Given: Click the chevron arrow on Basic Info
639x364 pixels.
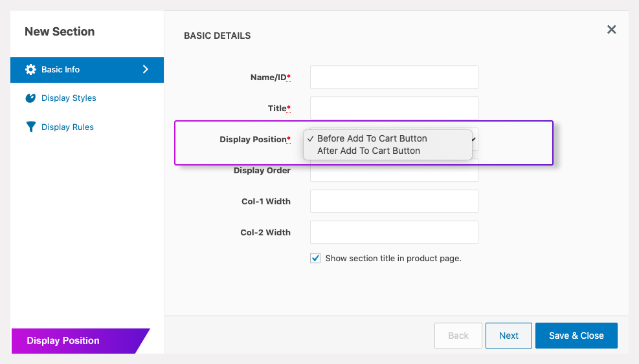Looking at the screenshot, I should pyautogui.click(x=146, y=69).
